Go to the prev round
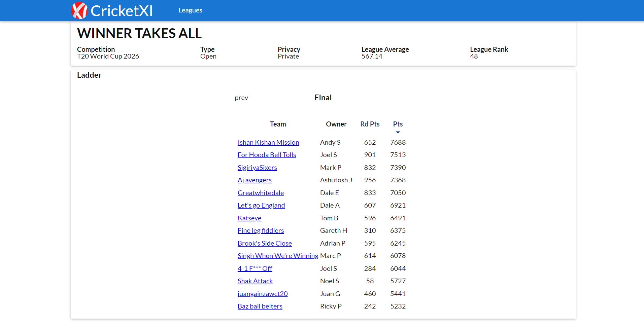Screen dimensions: 644x325 coord(241,98)
